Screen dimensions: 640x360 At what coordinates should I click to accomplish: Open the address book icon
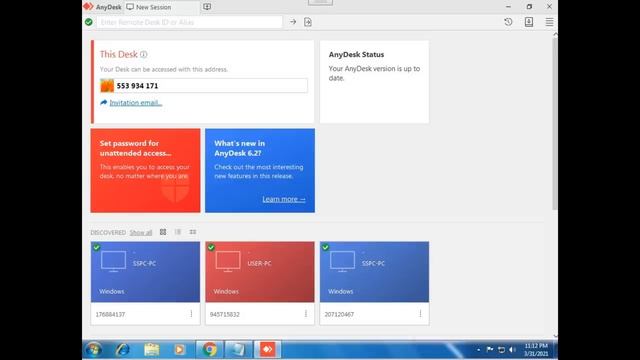click(x=529, y=22)
